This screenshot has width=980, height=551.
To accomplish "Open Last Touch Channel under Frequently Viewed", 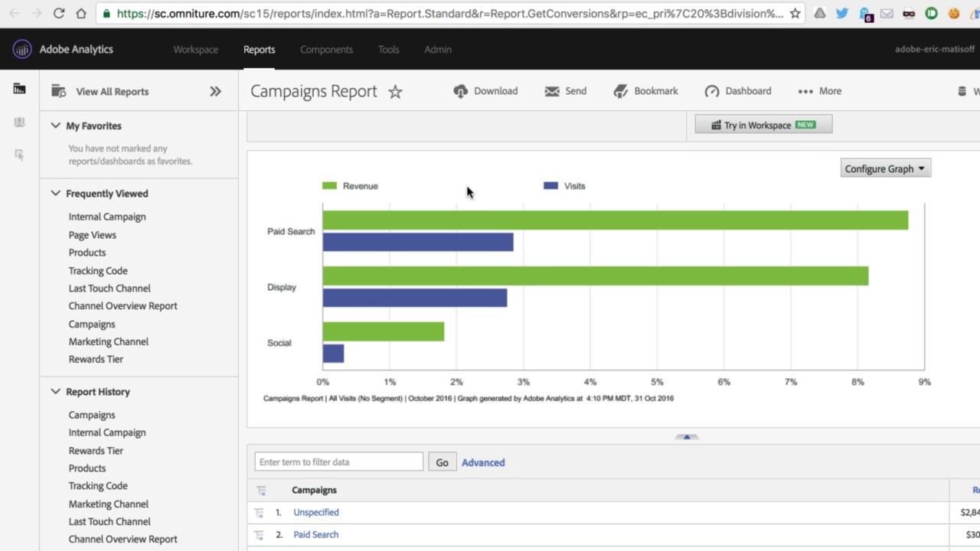I will [109, 289].
